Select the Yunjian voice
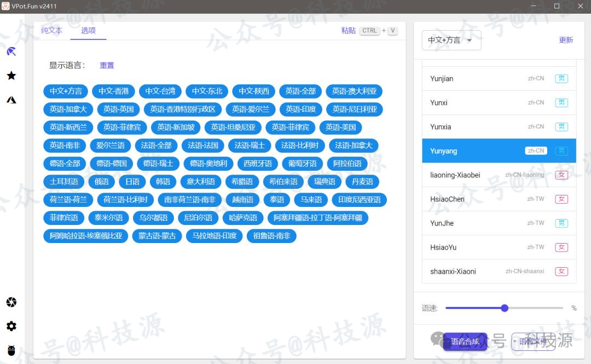 tap(499, 78)
